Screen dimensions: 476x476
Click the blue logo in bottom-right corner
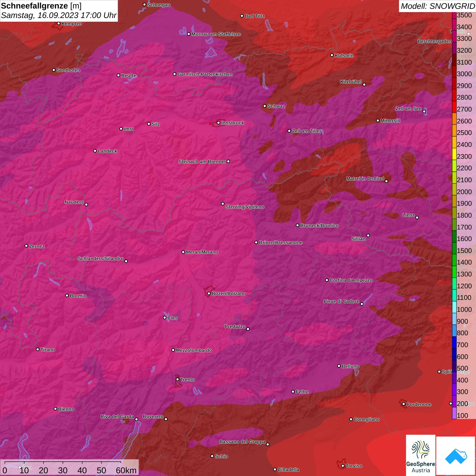tap(456, 456)
